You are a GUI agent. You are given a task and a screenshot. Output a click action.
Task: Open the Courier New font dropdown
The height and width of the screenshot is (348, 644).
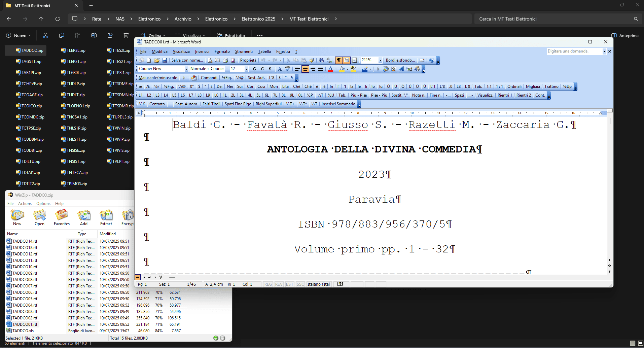pos(186,69)
